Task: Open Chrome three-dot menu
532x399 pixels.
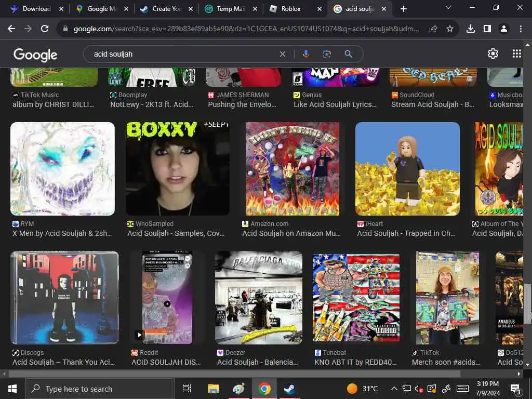Action: [x=521, y=29]
